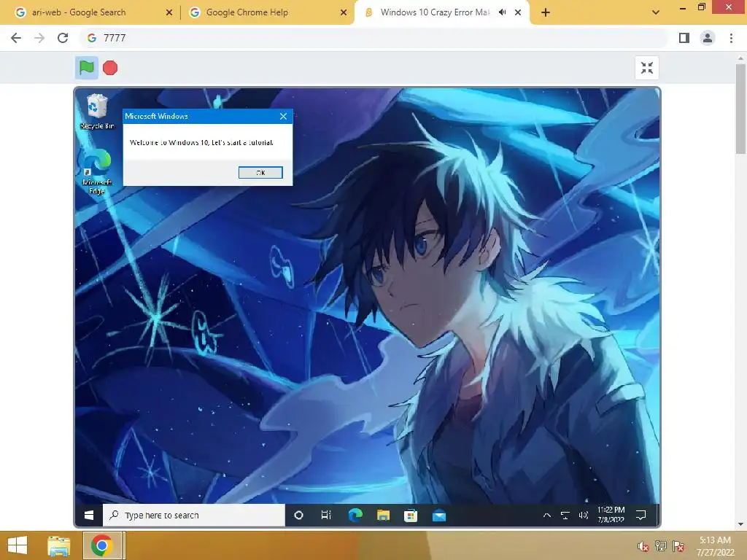Open Mail app in simulated taskbar
747x560 pixels.
click(438, 516)
